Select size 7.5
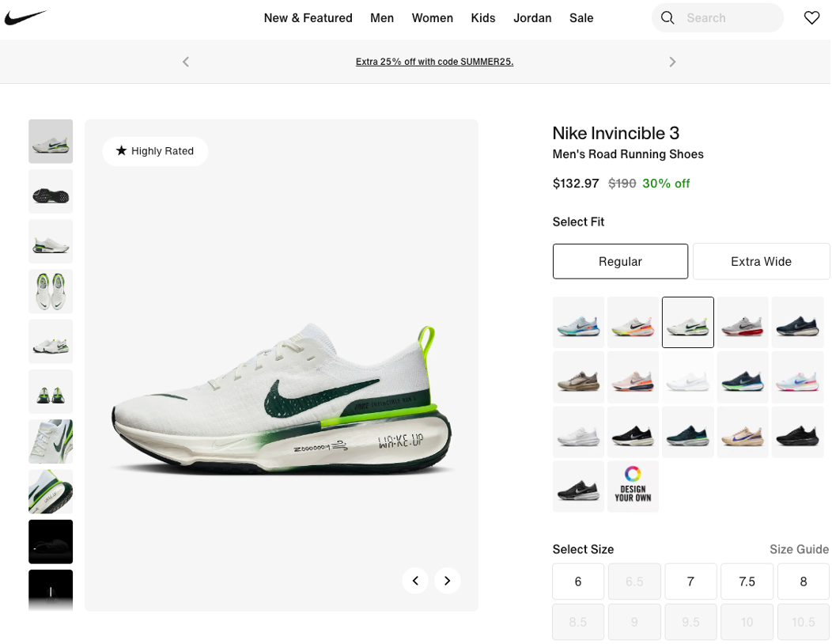Screen dimensions: 832x644 tap(747, 581)
